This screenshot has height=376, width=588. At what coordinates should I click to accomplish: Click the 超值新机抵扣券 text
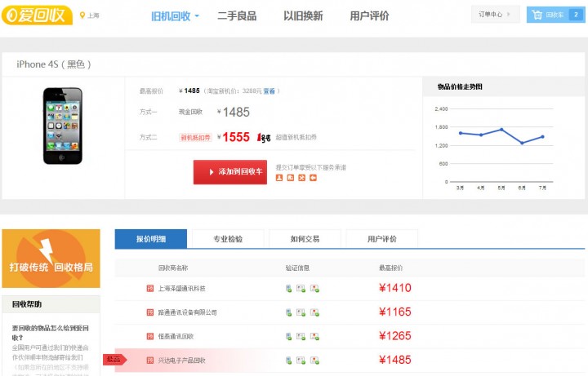coord(296,138)
